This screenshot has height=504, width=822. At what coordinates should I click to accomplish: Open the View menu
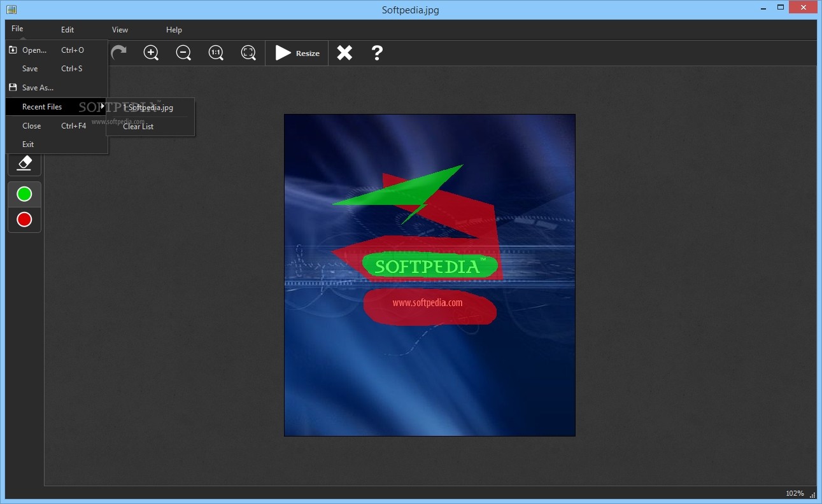(120, 30)
